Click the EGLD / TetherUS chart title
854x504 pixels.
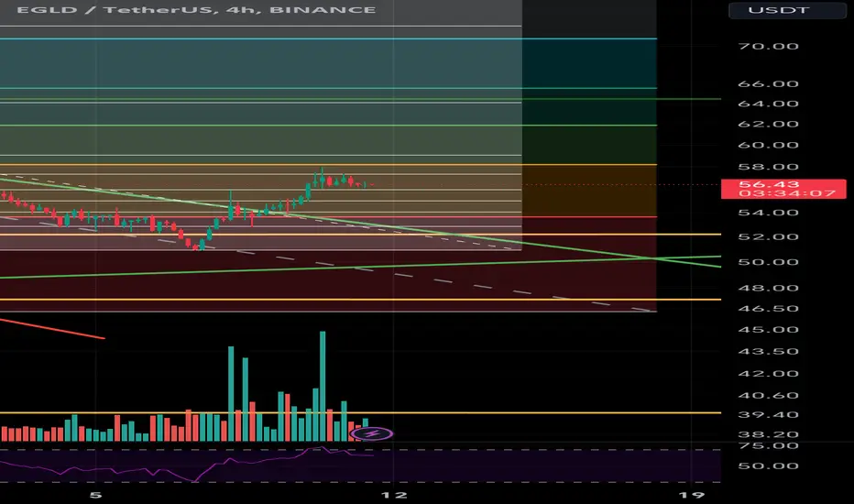tap(196, 10)
